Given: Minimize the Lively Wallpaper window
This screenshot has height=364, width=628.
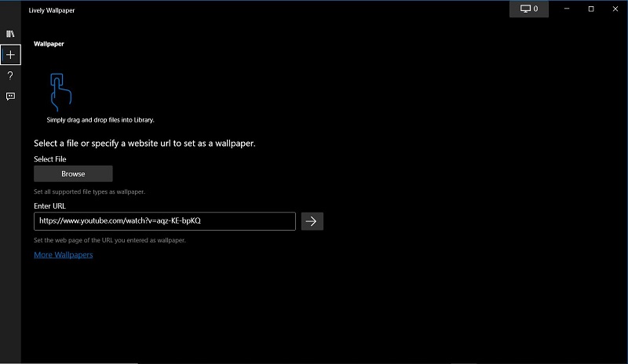Looking at the screenshot, I should (x=565, y=9).
